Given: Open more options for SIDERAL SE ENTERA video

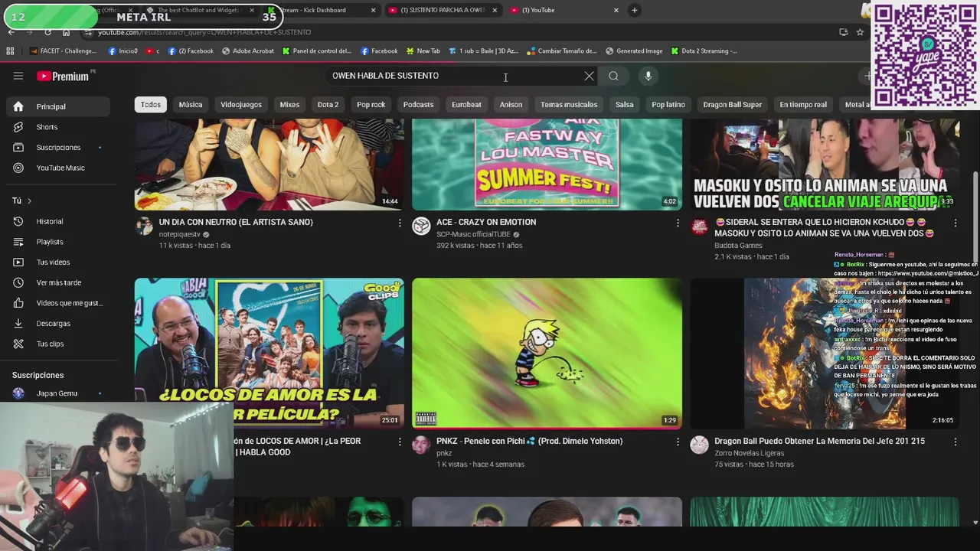Looking at the screenshot, I should [x=955, y=223].
